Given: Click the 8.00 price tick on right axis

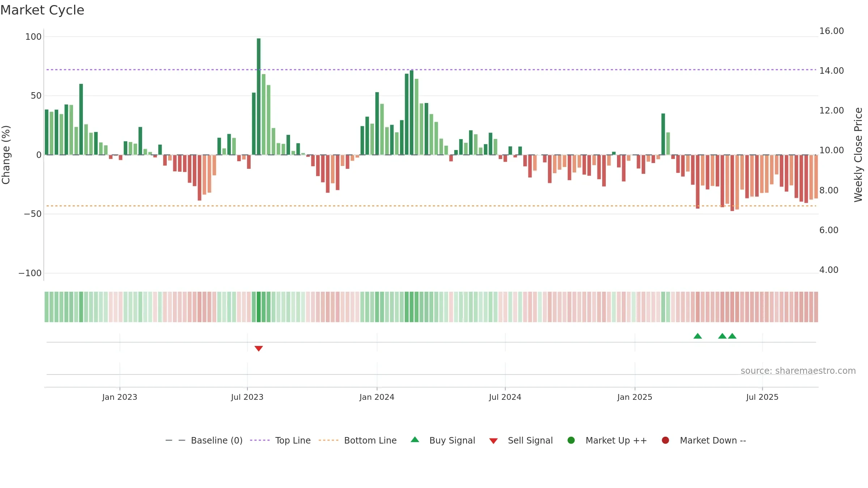Looking at the screenshot, I should tap(829, 191).
